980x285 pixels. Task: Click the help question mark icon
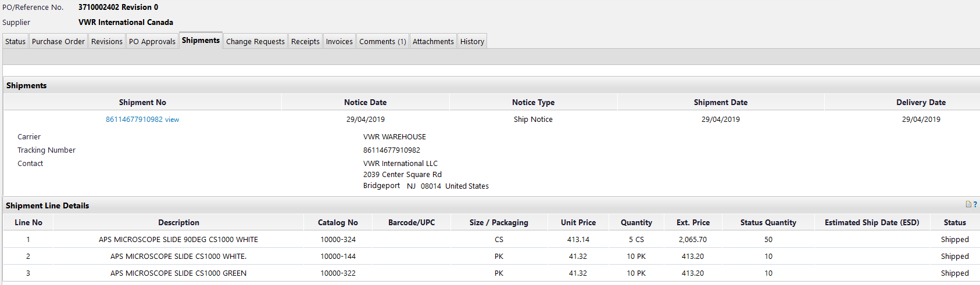pyautogui.click(x=975, y=204)
